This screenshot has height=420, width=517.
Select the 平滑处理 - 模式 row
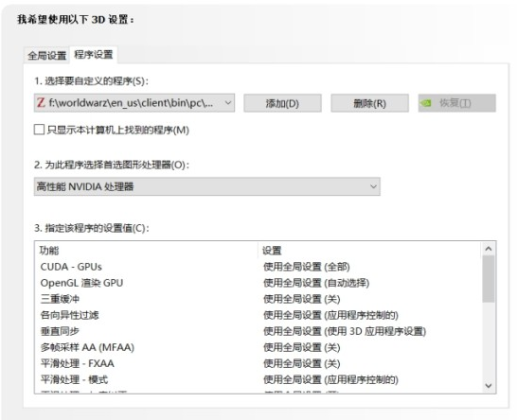[258, 379]
